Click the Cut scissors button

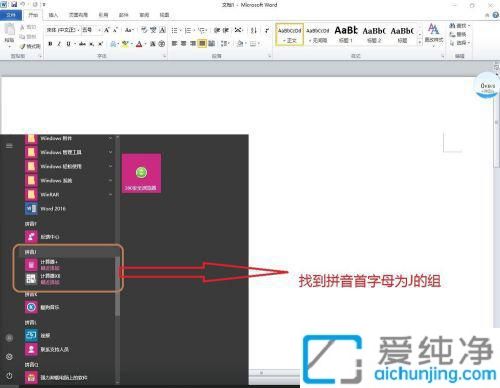(x=28, y=27)
